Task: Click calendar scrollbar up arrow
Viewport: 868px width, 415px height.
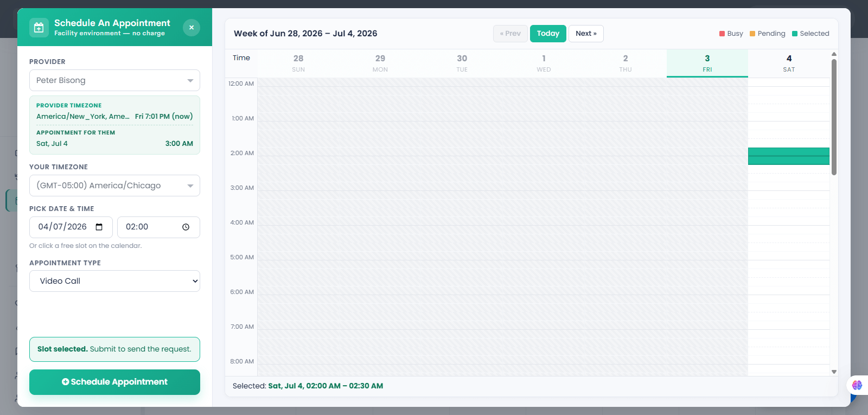Action: pyautogui.click(x=834, y=54)
